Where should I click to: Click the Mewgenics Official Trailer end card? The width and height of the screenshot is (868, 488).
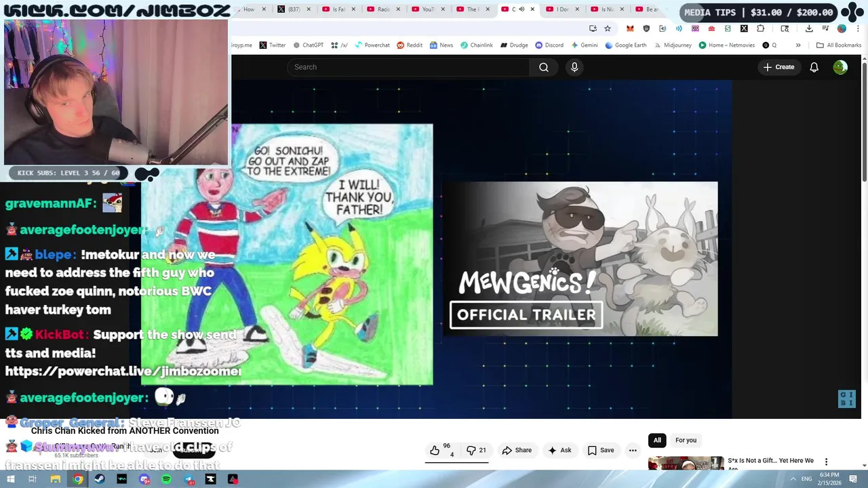click(x=579, y=259)
